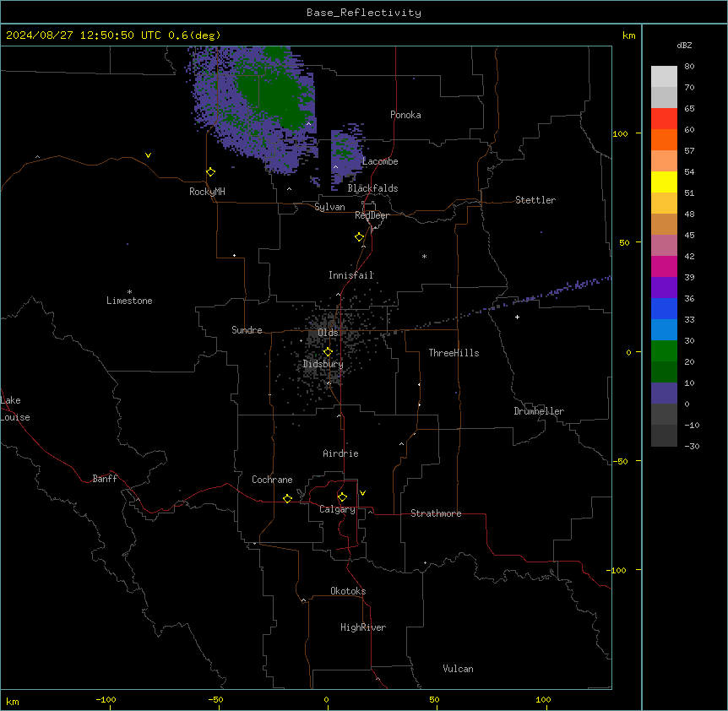This screenshot has height=711, width=728.
Task: Click the 30–20 dBZ green swatch
Action: (x=664, y=351)
